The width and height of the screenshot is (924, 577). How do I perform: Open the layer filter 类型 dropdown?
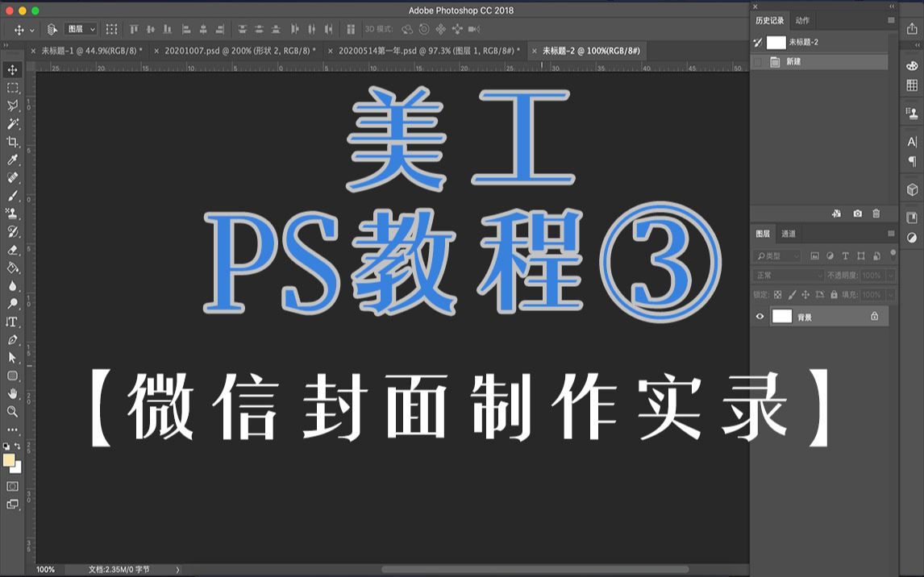click(778, 255)
